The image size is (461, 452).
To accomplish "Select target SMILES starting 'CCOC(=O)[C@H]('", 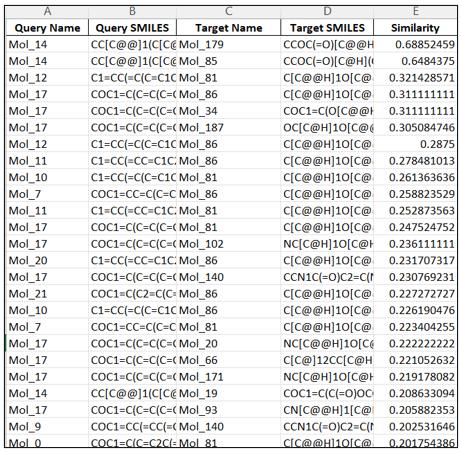I will coord(327,61).
